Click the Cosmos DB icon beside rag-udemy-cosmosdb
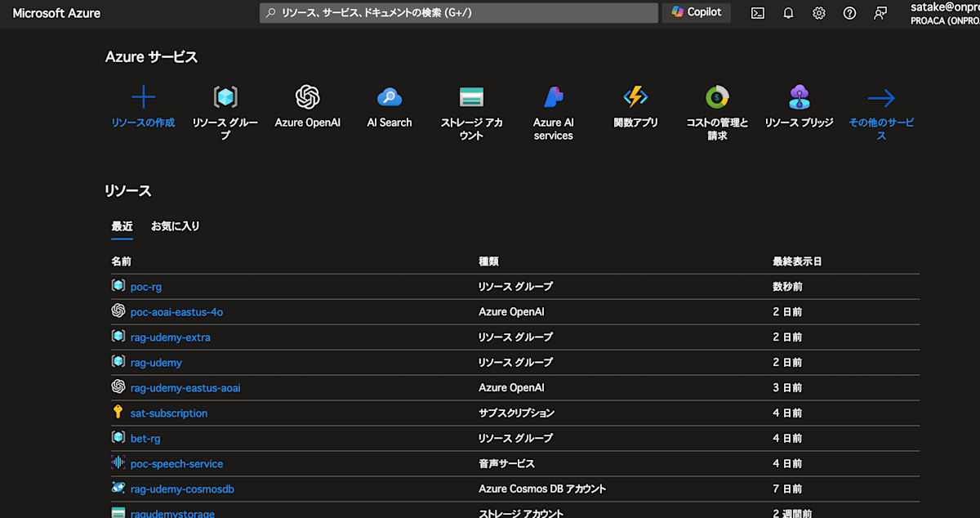This screenshot has height=518, width=980. [118, 489]
